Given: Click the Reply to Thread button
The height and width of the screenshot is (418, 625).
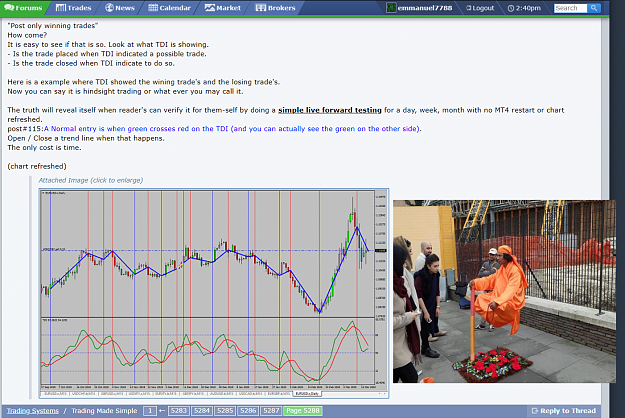Looking at the screenshot, I should tap(563, 411).
